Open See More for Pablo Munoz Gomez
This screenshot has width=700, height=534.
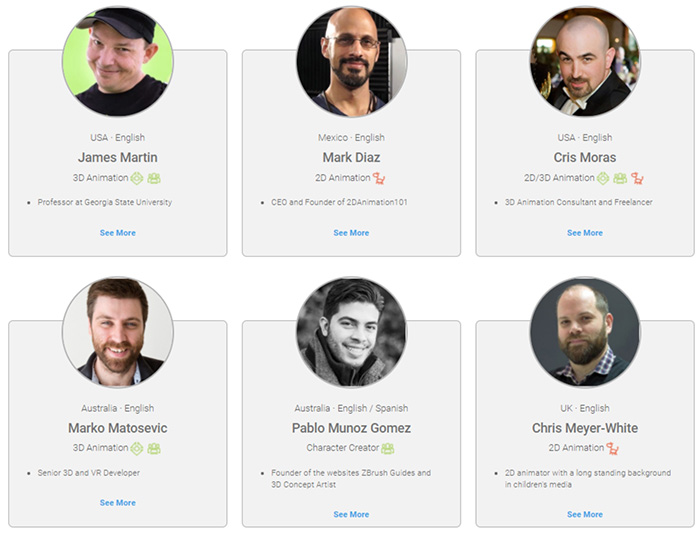pos(351,514)
